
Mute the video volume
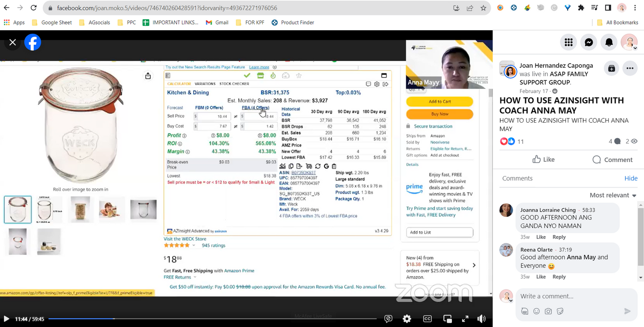(481, 319)
